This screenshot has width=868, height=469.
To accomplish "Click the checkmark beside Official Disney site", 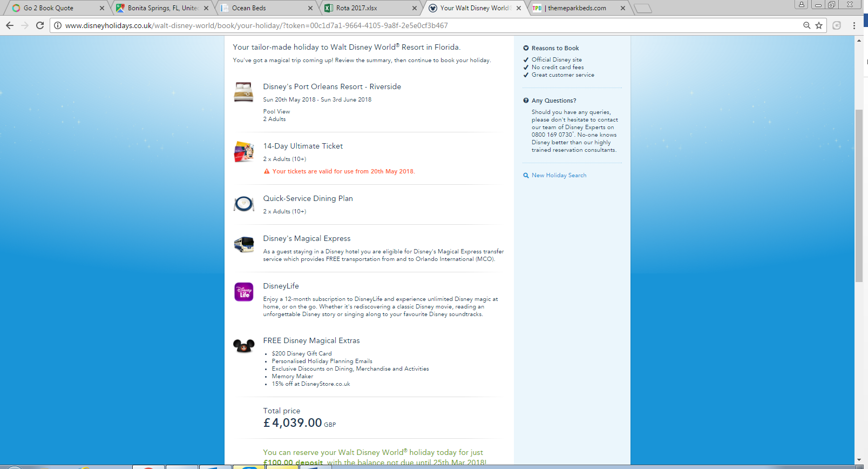I will [526, 60].
